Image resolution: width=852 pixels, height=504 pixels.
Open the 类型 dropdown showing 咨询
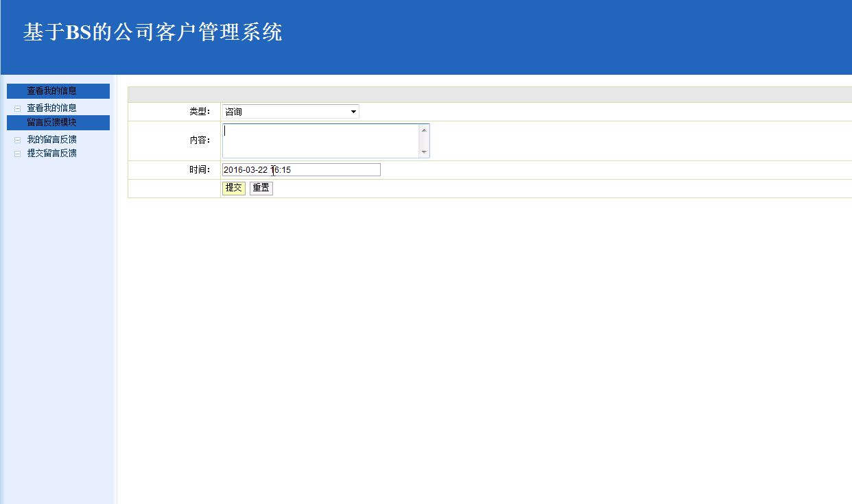pos(290,112)
